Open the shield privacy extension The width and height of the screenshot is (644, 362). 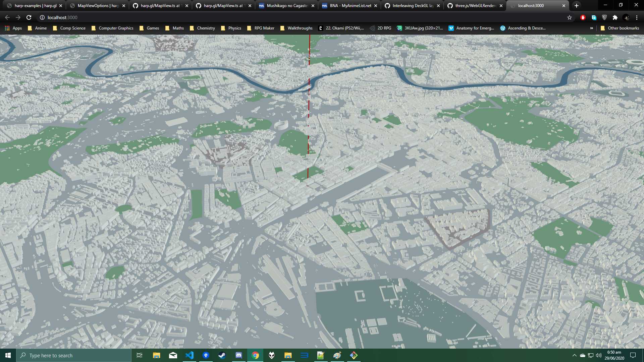coord(605,17)
